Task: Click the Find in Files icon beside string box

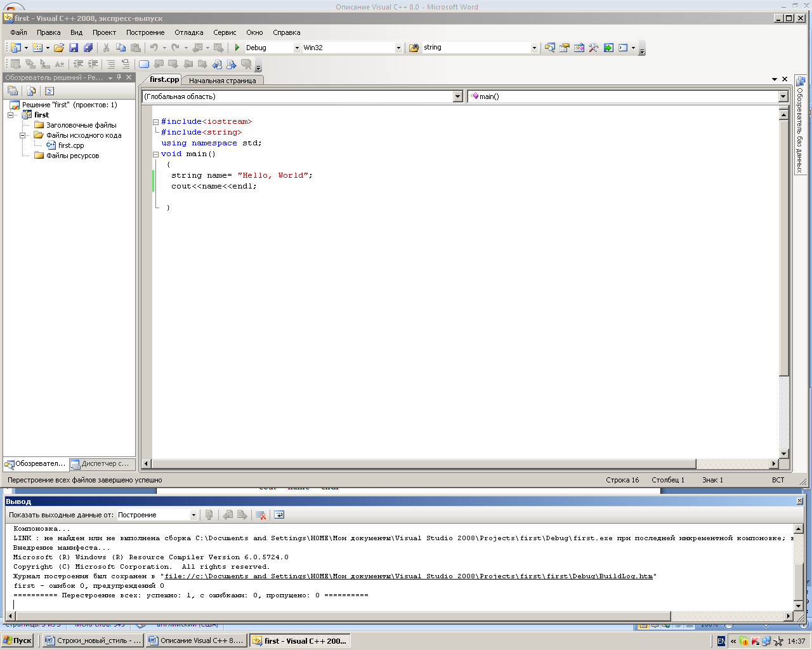Action: 414,48
